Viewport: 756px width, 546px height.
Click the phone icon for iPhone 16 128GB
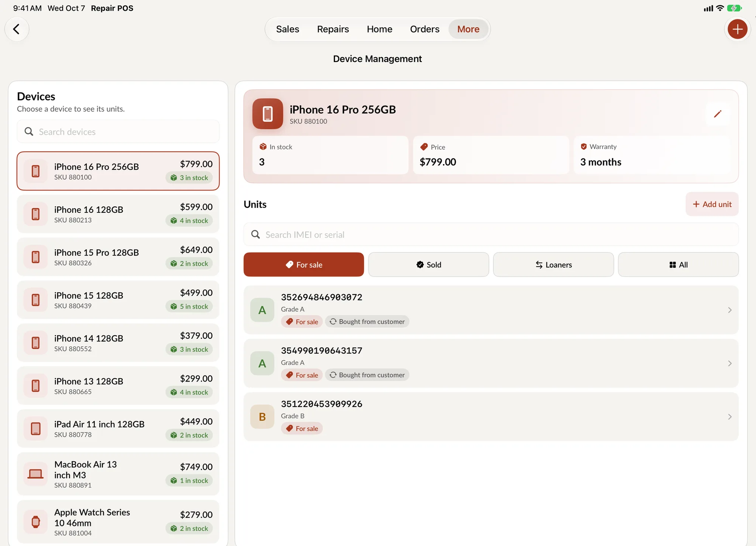tap(36, 214)
